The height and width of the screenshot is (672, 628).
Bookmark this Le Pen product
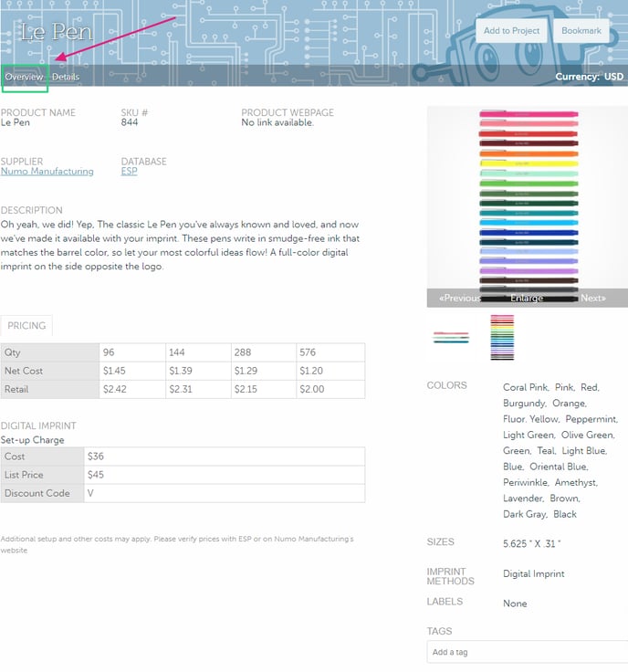coord(581,31)
